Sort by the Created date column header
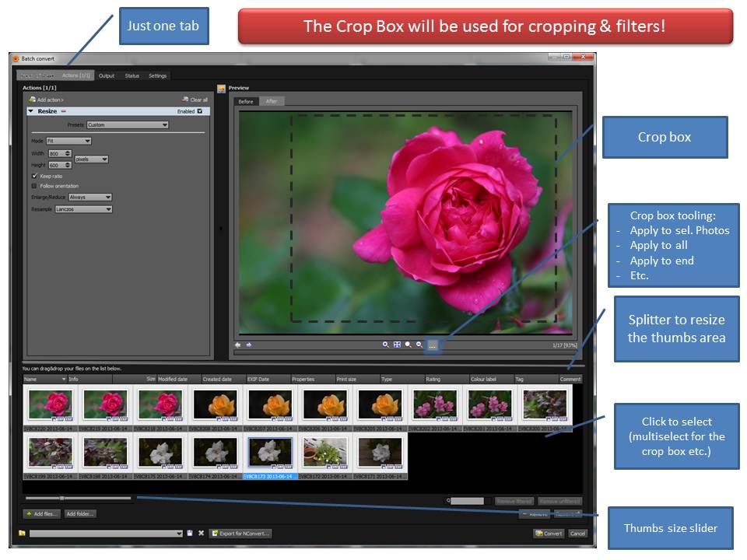The width and height of the screenshot is (747, 560). click(x=223, y=379)
